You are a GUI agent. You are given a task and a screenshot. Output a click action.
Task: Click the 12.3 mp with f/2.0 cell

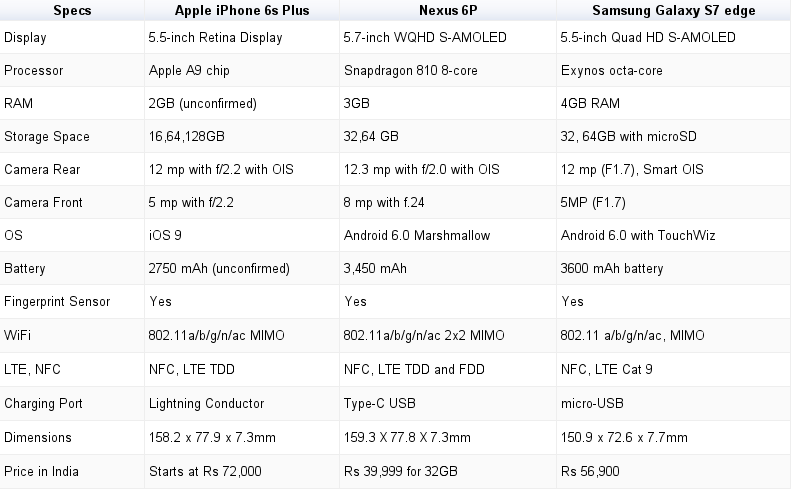[421, 170]
